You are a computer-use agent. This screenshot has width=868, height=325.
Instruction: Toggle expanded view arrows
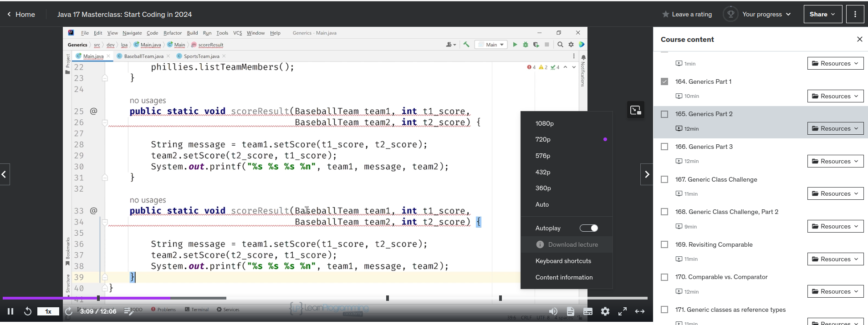tap(640, 311)
